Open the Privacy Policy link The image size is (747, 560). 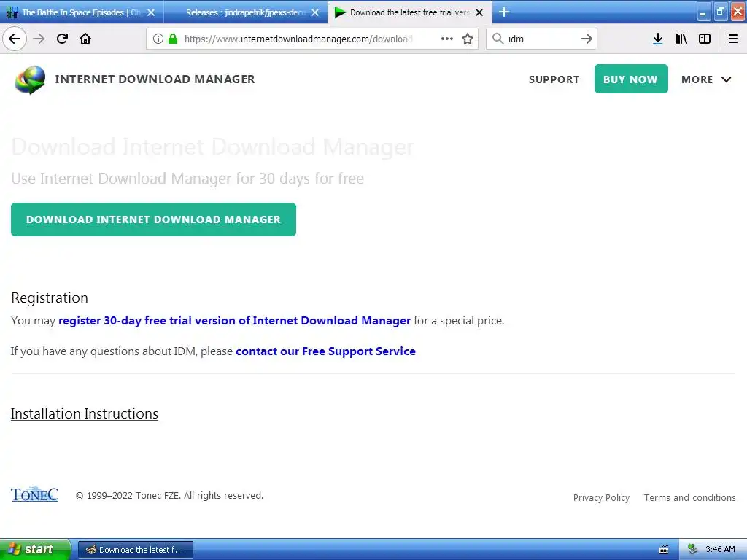[x=601, y=497]
